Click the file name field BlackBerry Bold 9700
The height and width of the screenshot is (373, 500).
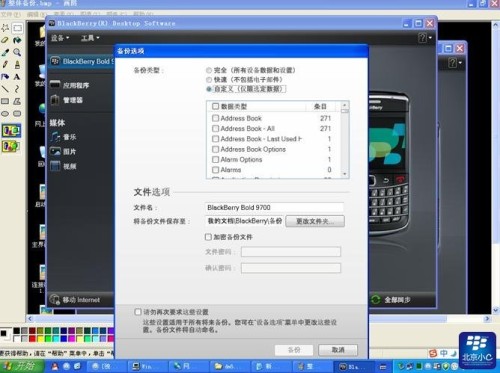pyautogui.click(x=274, y=207)
